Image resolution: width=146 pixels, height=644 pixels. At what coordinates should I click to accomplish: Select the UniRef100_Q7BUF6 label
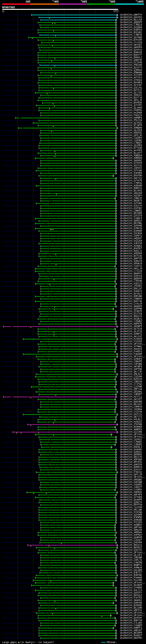tap(131, 359)
